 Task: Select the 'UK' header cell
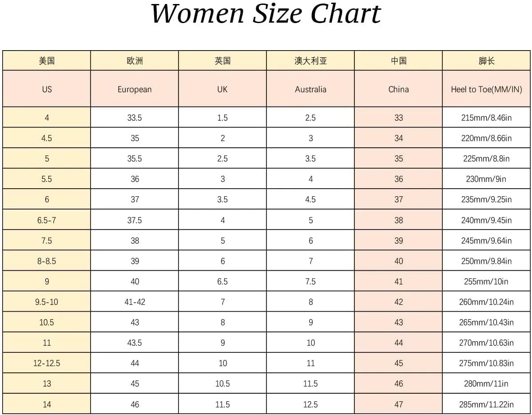[x=222, y=89]
